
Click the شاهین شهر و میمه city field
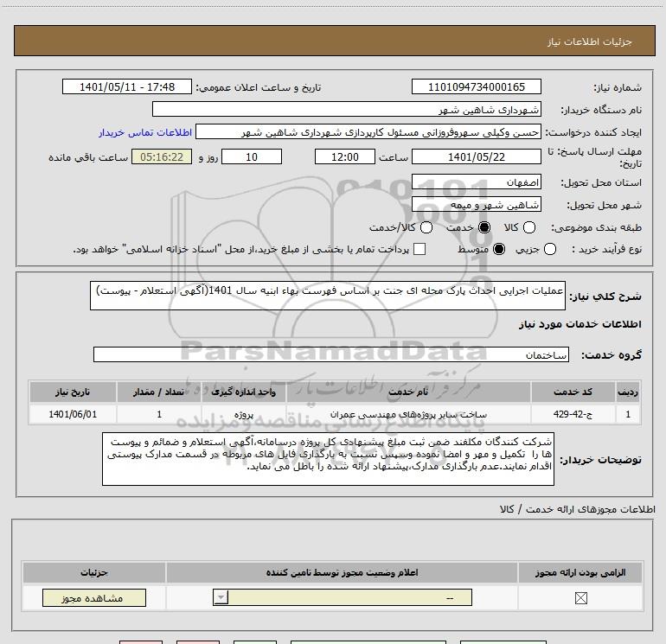coord(476,205)
